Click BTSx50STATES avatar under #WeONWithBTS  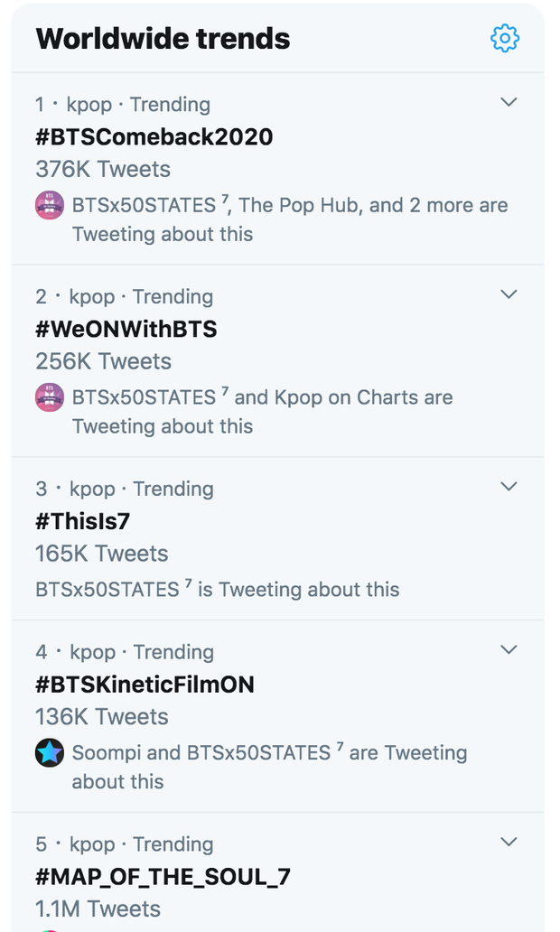point(50,397)
